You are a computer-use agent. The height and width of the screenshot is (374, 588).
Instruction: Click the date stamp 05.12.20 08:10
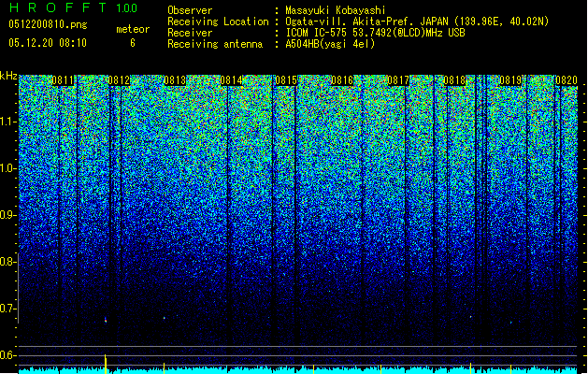point(48,43)
